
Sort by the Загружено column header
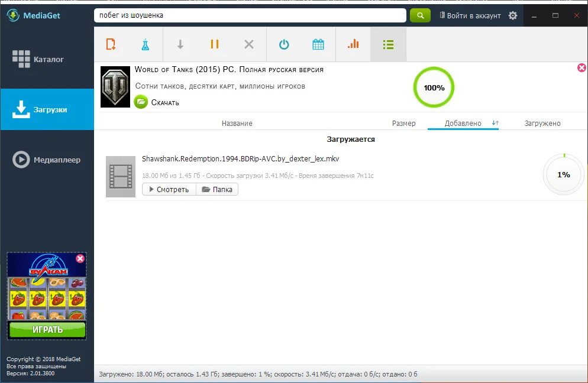coord(541,123)
